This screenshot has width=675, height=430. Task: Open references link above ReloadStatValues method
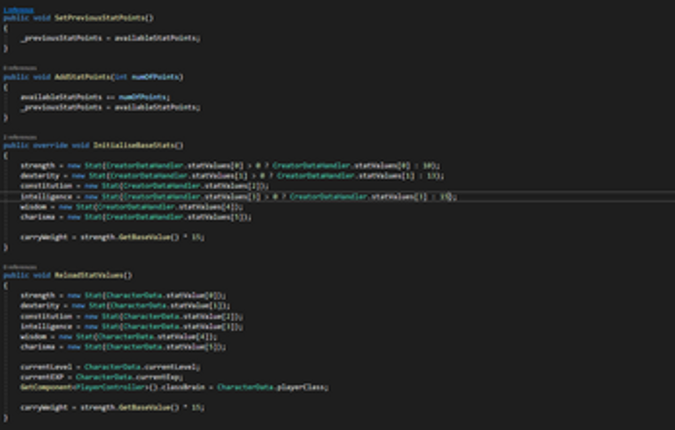(x=20, y=267)
